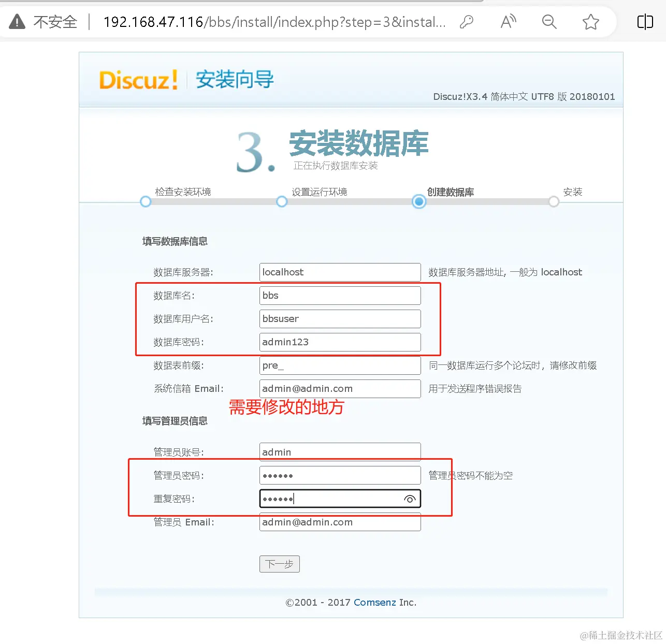
Task: Click the 用于发送程序错误报告 hint text
Action: coord(475,389)
